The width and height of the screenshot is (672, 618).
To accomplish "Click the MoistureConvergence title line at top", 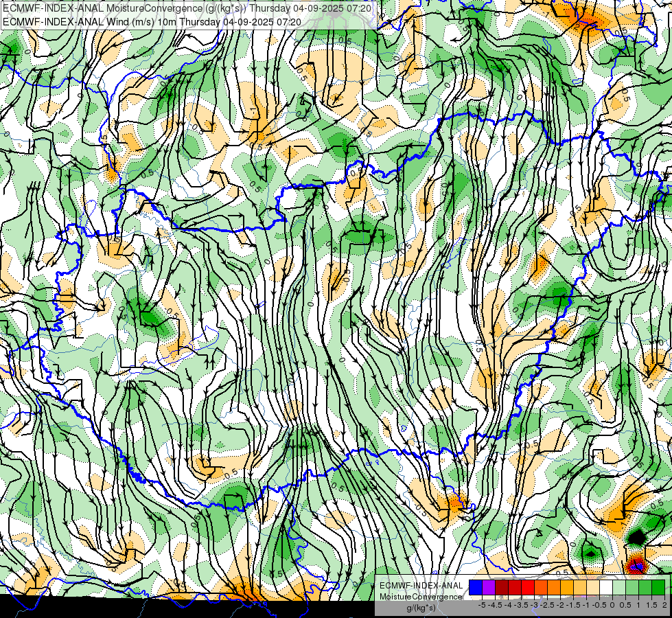I will [x=187, y=8].
